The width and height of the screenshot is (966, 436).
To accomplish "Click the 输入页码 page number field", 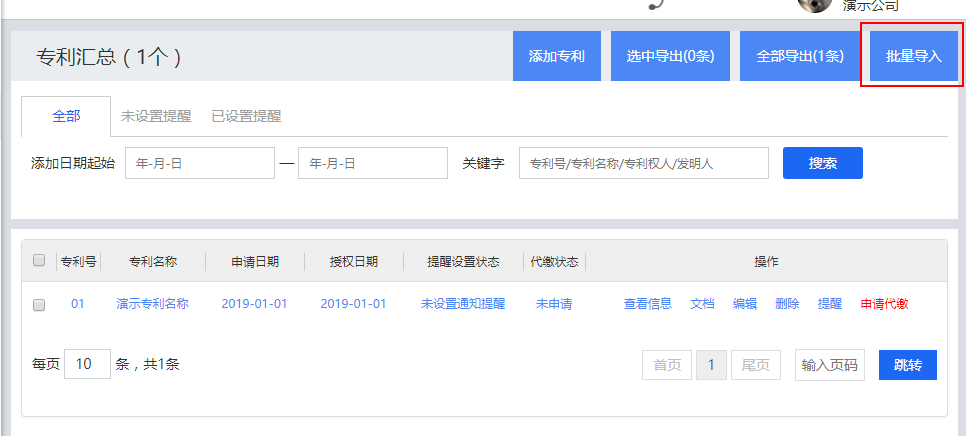I will click(x=830, y=365).
